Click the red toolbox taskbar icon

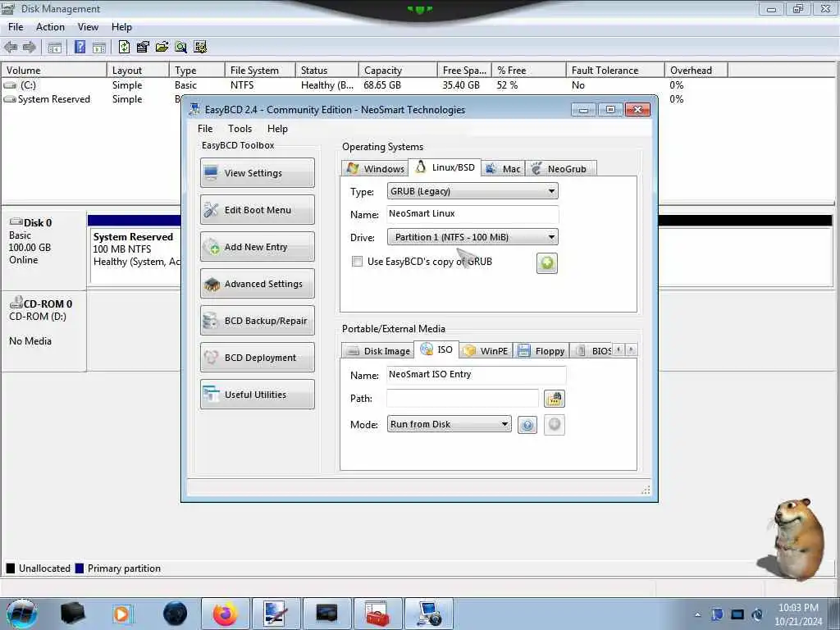(377, 614)
